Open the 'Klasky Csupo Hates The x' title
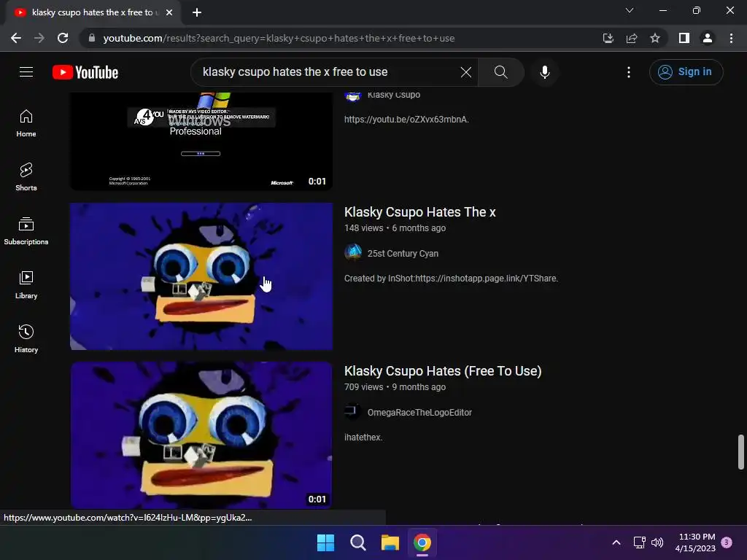This screenshot has height=560, width=747. pos(419,212)
